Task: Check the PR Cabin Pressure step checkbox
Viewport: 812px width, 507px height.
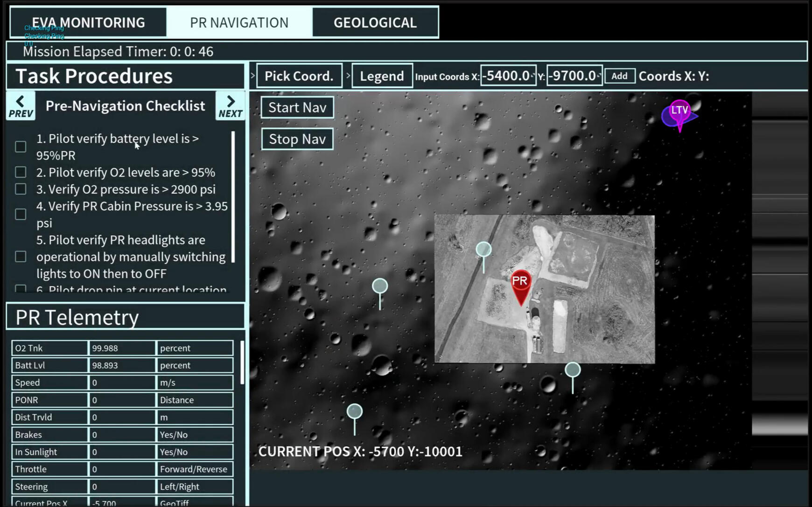Action: (x=21, y=214)
